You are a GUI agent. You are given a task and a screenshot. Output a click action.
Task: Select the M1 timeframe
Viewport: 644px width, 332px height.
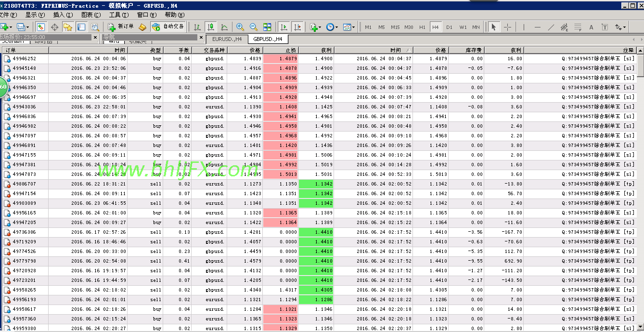tap(368, 27)
